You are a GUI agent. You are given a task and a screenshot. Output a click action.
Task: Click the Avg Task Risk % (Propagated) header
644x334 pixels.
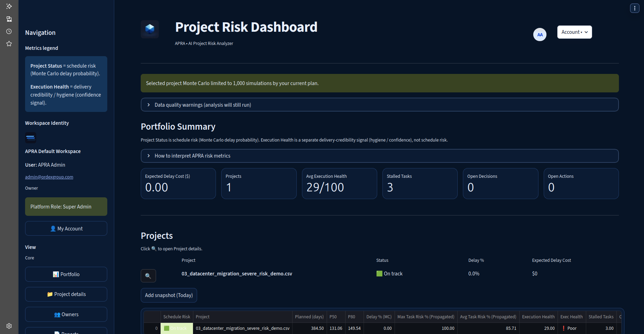488,317
